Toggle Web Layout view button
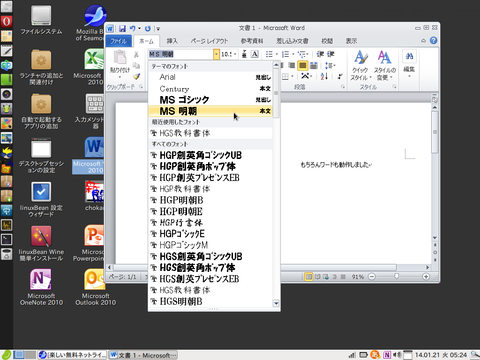The height and width of the screenshot is (360, 480). (x=326, y=277)
